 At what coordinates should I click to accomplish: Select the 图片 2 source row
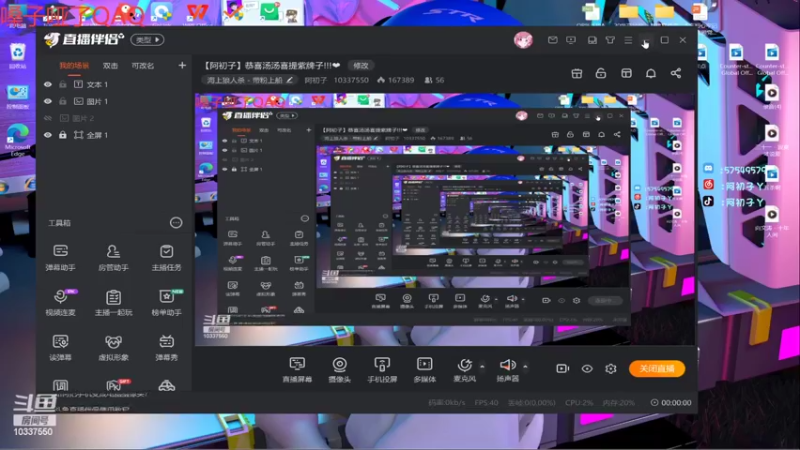pos(114,118)
